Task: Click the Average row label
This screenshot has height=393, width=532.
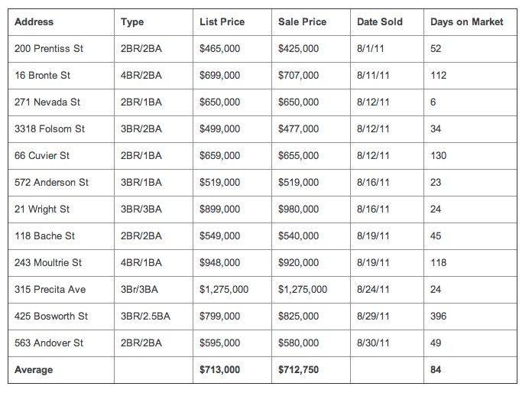Action: point(34,370)
